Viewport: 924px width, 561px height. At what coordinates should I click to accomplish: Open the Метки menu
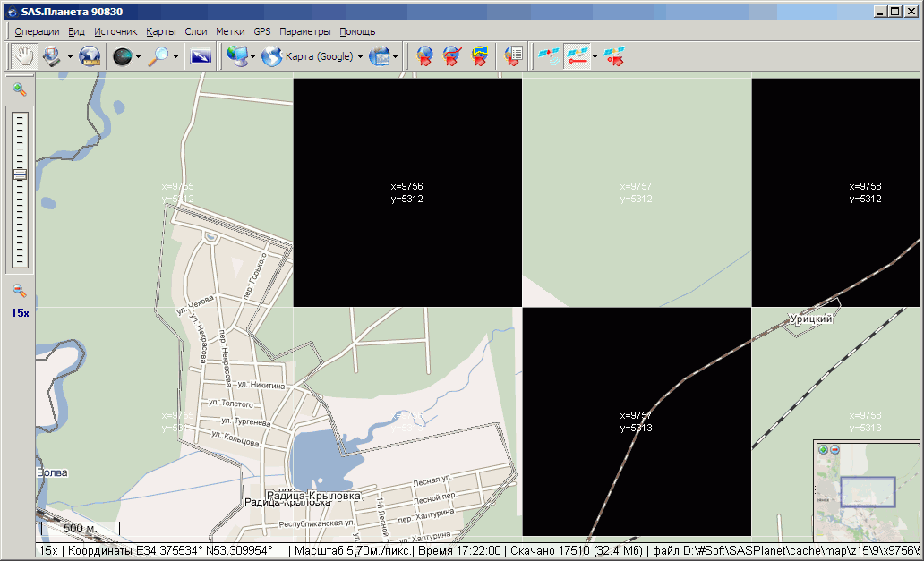[x=230, y=31]
